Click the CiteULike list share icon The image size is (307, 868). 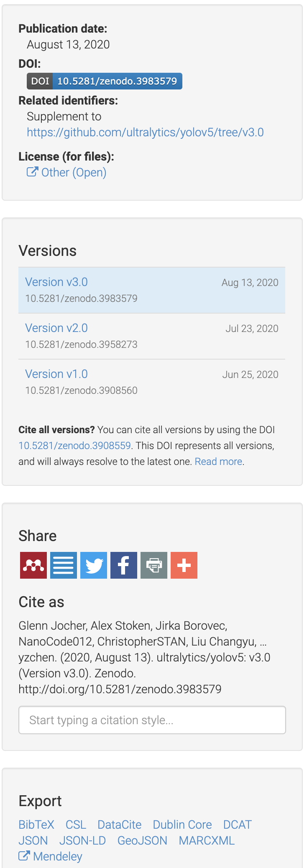pyautogui.click(x=63, y=565)
